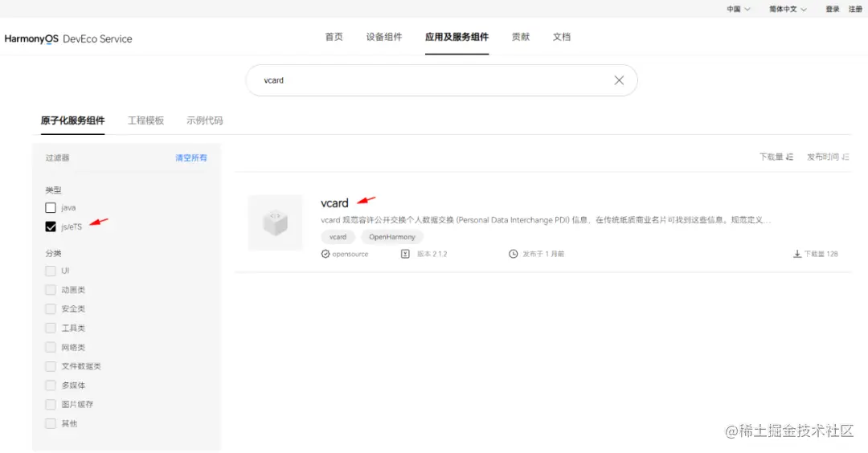The width and height of the screenshot is (868, 453).
Task: Click the 版本 2.1.2 text
Action: point(432,254)
